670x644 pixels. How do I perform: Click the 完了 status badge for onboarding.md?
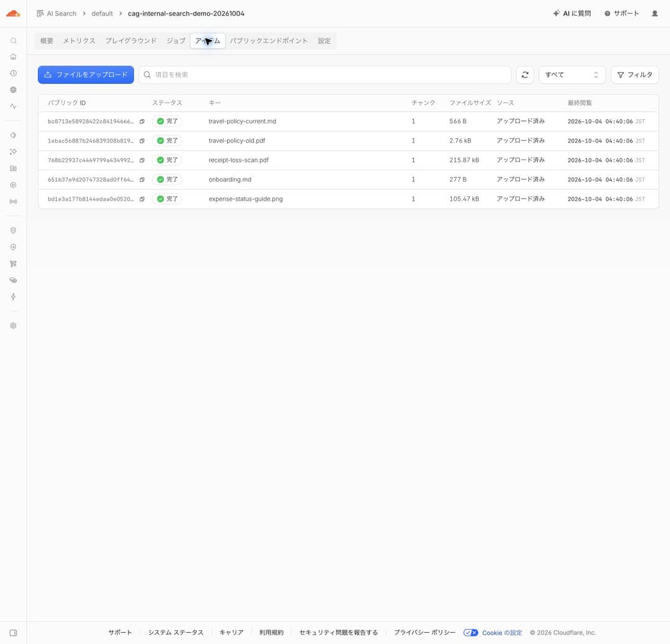167,179
